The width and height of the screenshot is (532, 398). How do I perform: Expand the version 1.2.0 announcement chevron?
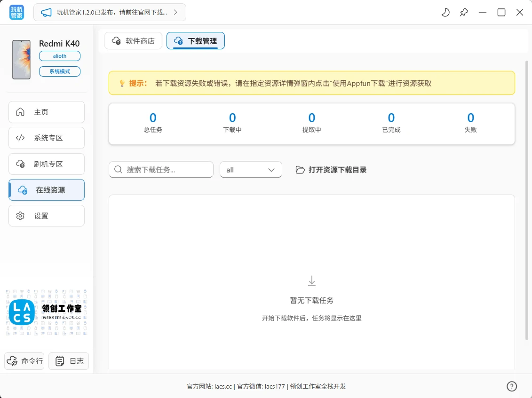tap(175, 13)
